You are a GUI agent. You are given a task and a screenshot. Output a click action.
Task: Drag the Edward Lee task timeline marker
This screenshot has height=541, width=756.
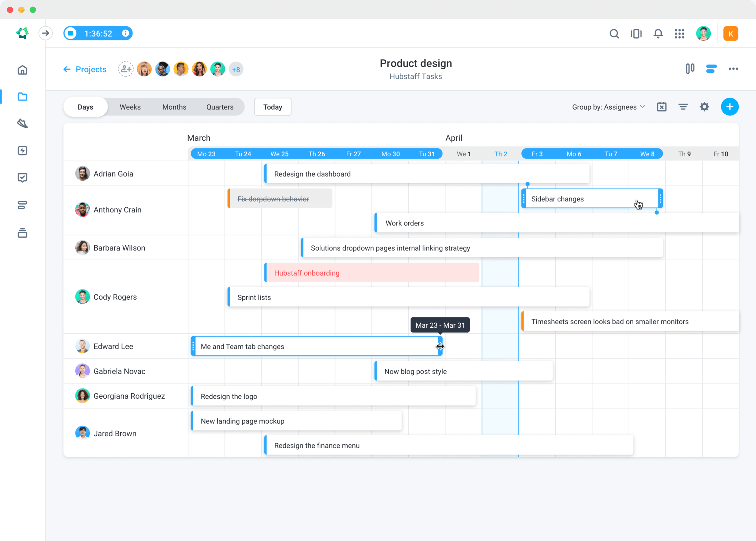coord(440,346)
